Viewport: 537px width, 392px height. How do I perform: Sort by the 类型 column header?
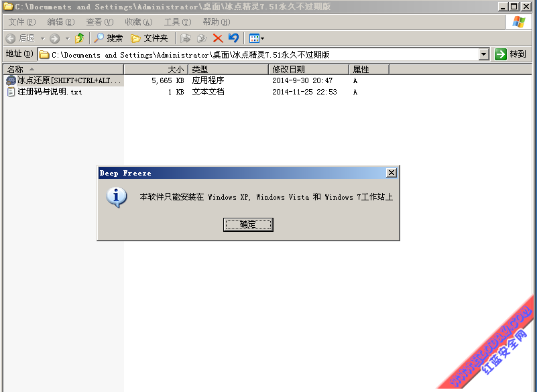(x=229, y=70)
